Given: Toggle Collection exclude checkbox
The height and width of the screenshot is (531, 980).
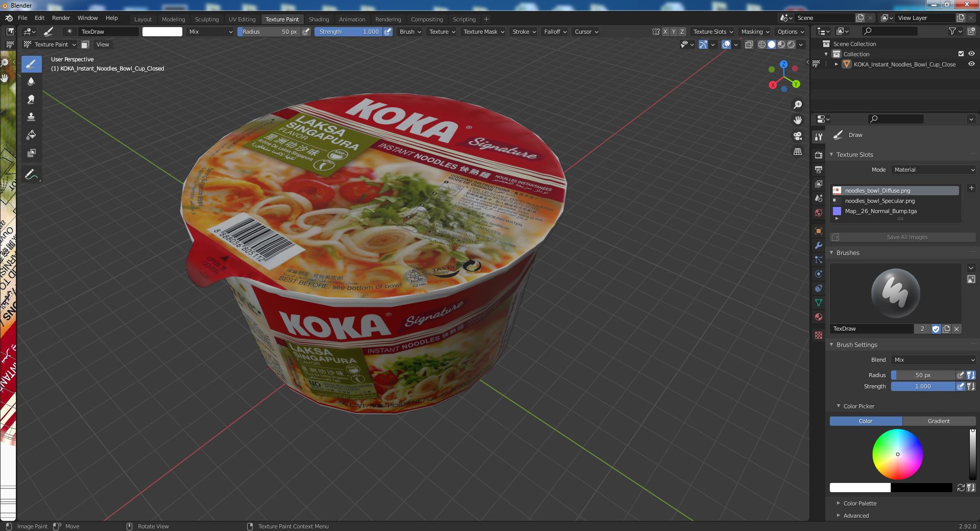Looking at the screenshot, I should pyautogui.click(x=961, y=54).
